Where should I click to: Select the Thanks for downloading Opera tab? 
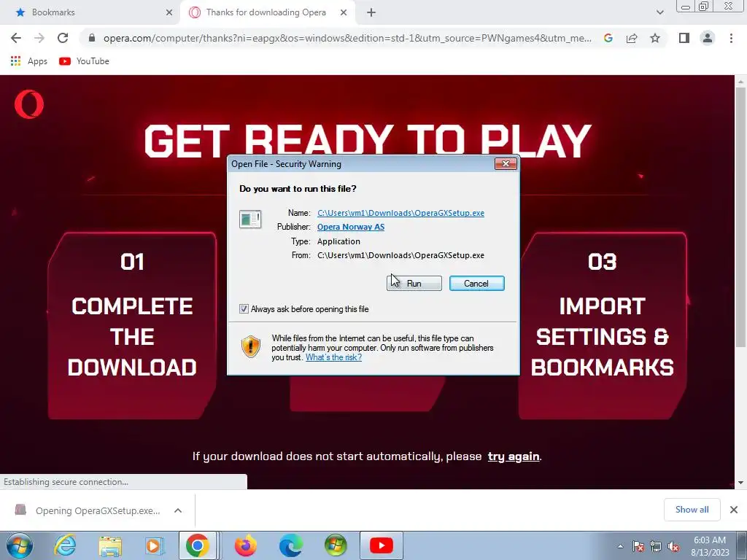(266, 12)
